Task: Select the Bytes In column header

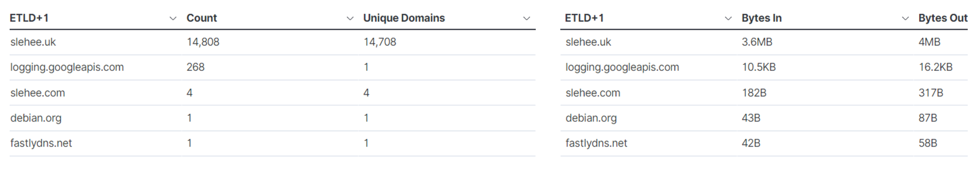Action: tap(761, 18)
